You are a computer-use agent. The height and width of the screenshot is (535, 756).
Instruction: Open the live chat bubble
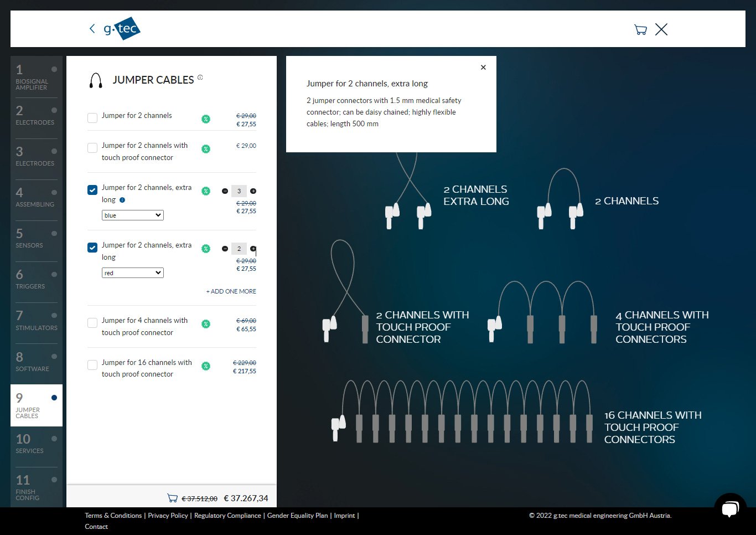point(730,508)
